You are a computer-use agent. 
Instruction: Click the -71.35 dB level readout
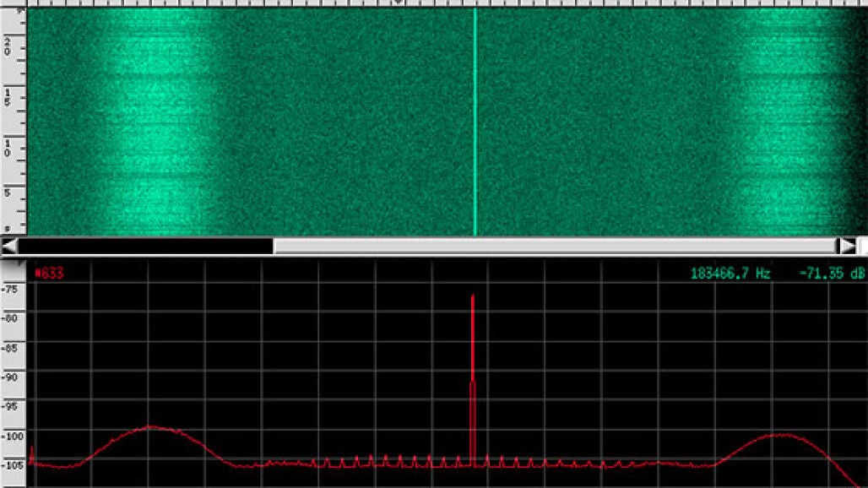point(831,273)
